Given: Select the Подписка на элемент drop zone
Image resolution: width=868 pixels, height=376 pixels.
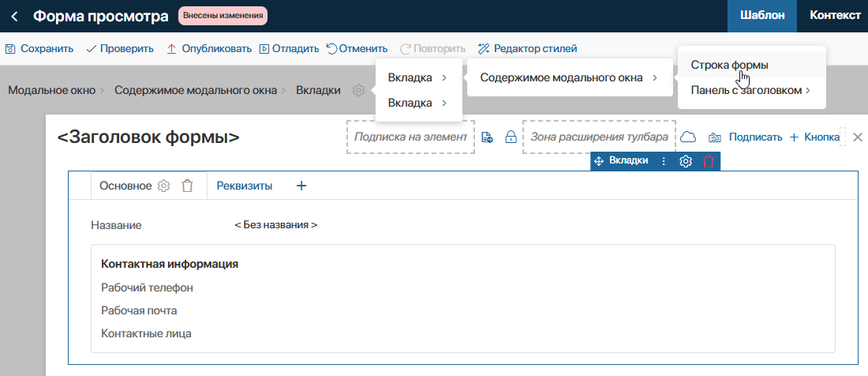Looking at the screenshot, I should tap(411, 137).
